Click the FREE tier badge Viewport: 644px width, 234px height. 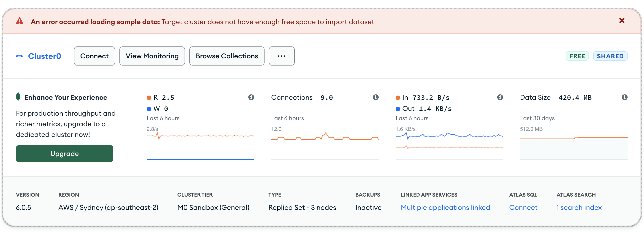(577, 56)
